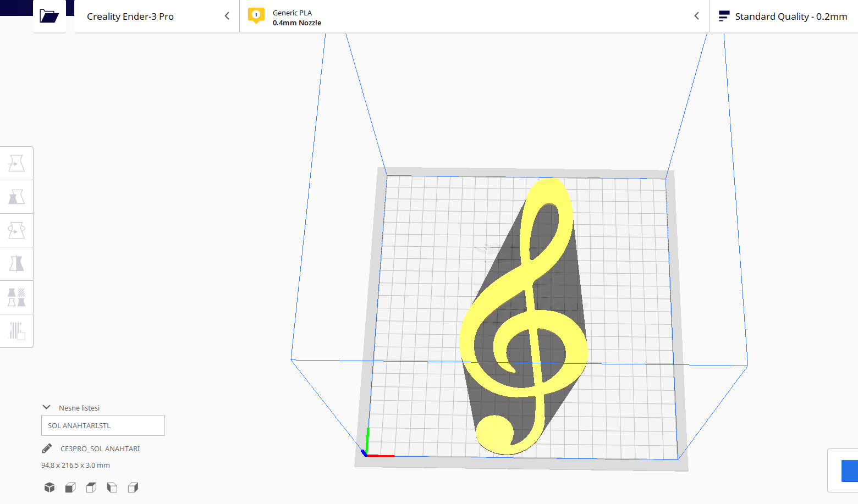This screenshot has height=504, width=858.
Task: Select the Rotate tool in left toolbar
Action: tap(16, 230)
